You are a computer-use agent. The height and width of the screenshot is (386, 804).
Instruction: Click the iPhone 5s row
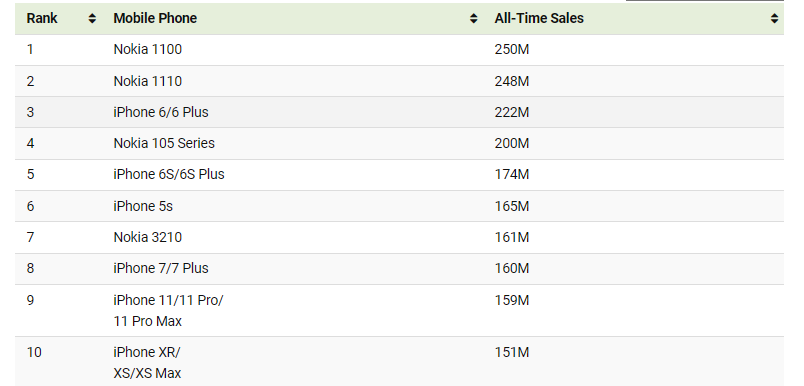(399, 206)
